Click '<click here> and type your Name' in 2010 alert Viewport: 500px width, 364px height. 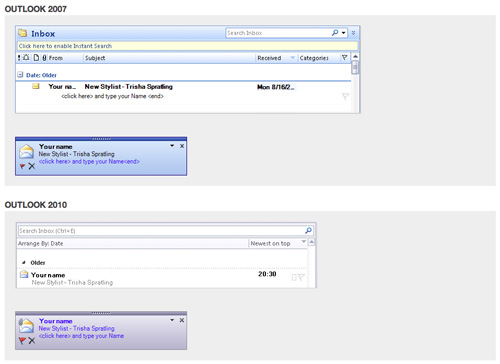(81, 336)
